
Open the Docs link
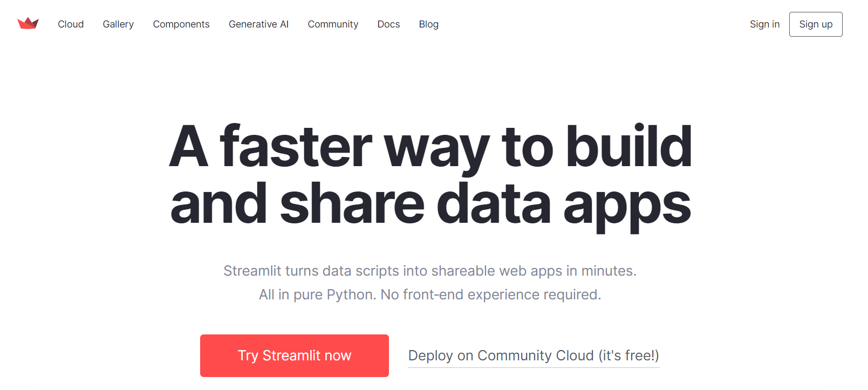[x=388, y=24]
